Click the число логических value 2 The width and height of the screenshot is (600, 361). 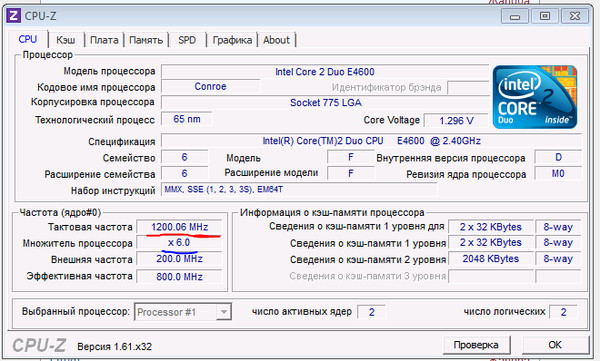point(563,312)
